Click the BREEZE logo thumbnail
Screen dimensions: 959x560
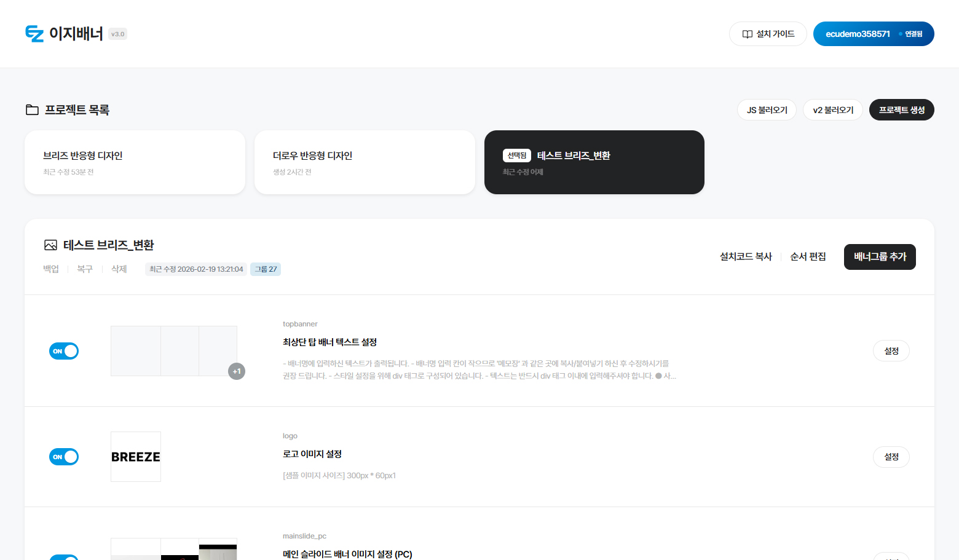coord(136,457)
